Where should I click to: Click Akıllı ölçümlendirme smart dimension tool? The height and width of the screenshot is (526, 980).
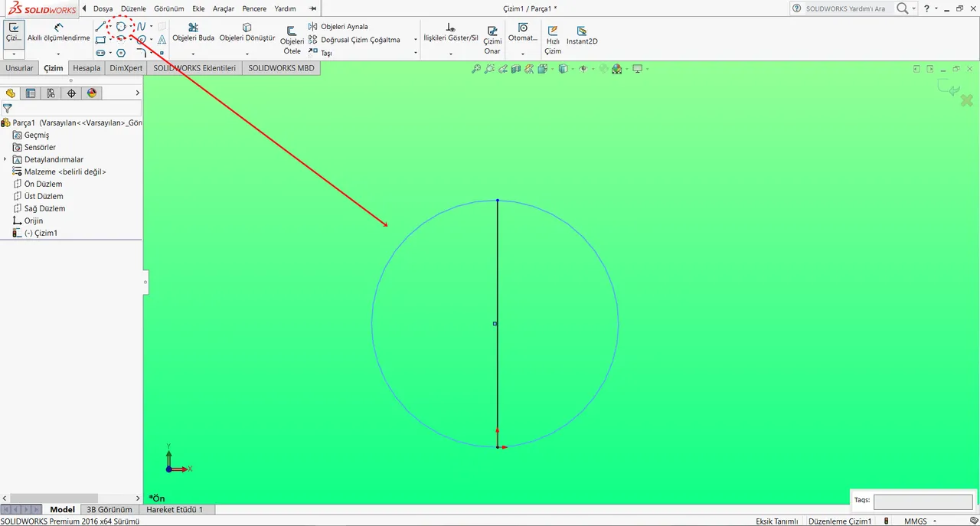(58, 32)
